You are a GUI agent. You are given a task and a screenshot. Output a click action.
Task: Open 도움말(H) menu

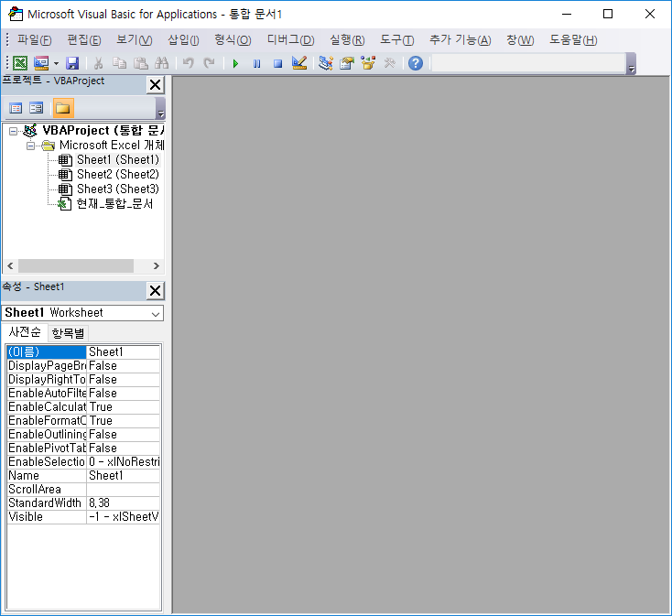[x=573, y=40]
